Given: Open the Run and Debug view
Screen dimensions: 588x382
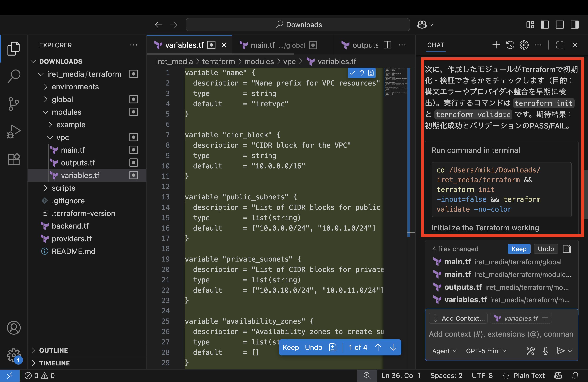Looking at the screenshot, I should 14,131.
